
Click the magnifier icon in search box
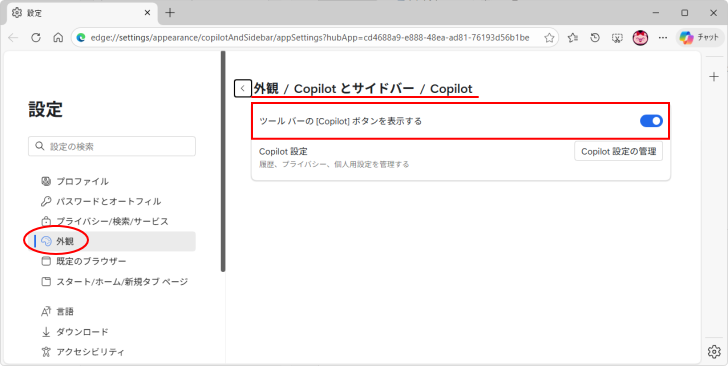40,146
